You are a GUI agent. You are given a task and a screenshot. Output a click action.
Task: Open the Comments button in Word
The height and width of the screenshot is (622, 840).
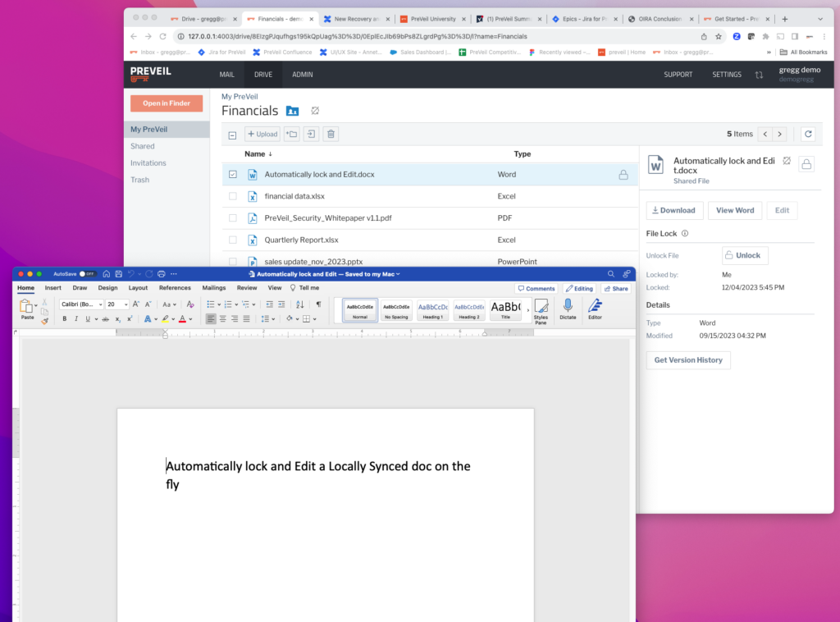pyautogui.click(x=536, y=288)
